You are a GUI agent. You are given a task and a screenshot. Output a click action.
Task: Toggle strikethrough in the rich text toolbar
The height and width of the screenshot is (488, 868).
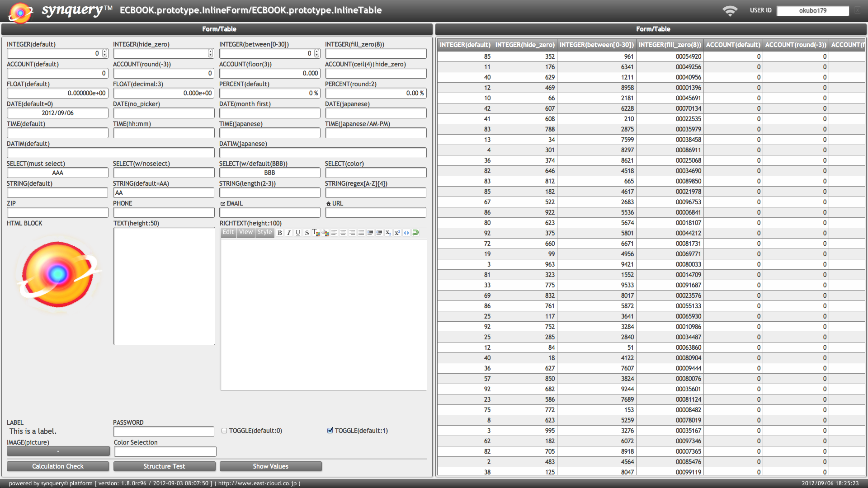pos(307,233)
